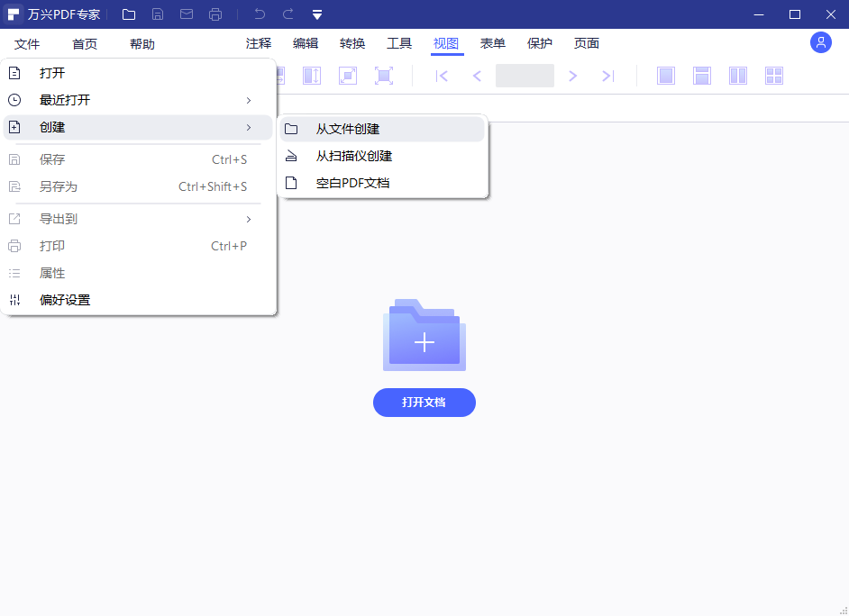Click the redo arrow icon
The height and width of the screenshot is (616, 849).
pos(288,14)
